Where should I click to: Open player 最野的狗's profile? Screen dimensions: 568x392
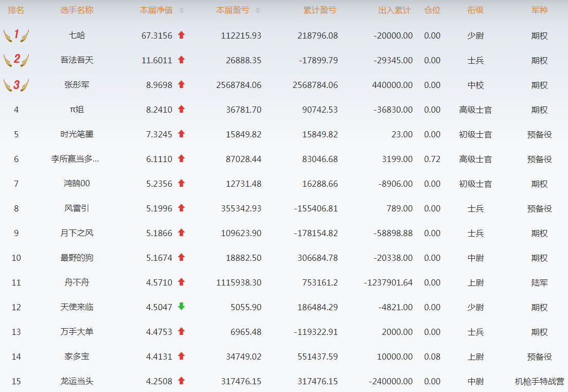77,258
